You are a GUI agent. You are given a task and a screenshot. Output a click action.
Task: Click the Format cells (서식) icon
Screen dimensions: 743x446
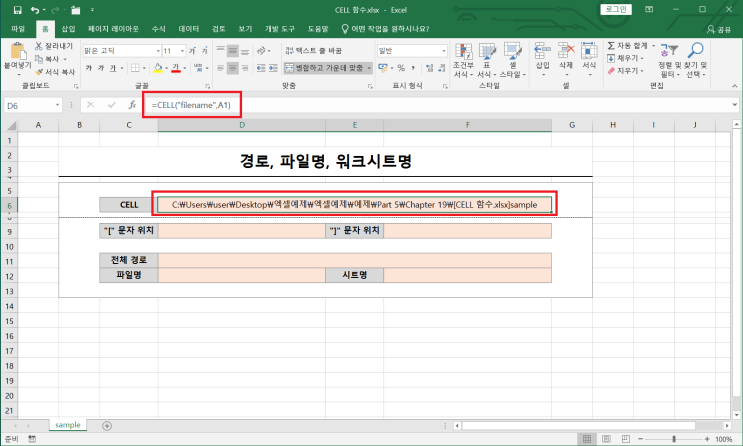589,51
